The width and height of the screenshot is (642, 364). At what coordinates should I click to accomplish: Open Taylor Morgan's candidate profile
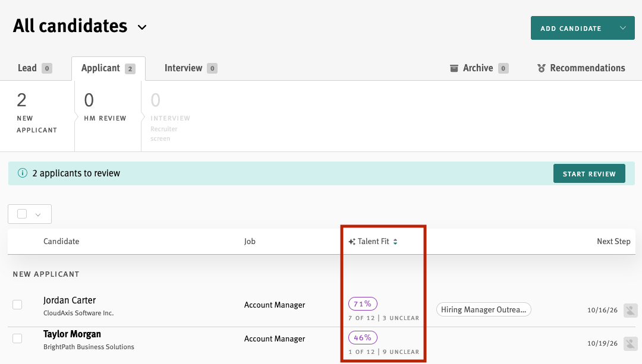[72, 334]
